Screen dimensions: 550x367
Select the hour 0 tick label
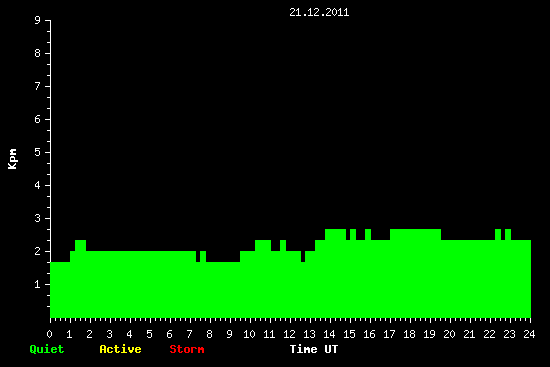[x=49, y=334]
